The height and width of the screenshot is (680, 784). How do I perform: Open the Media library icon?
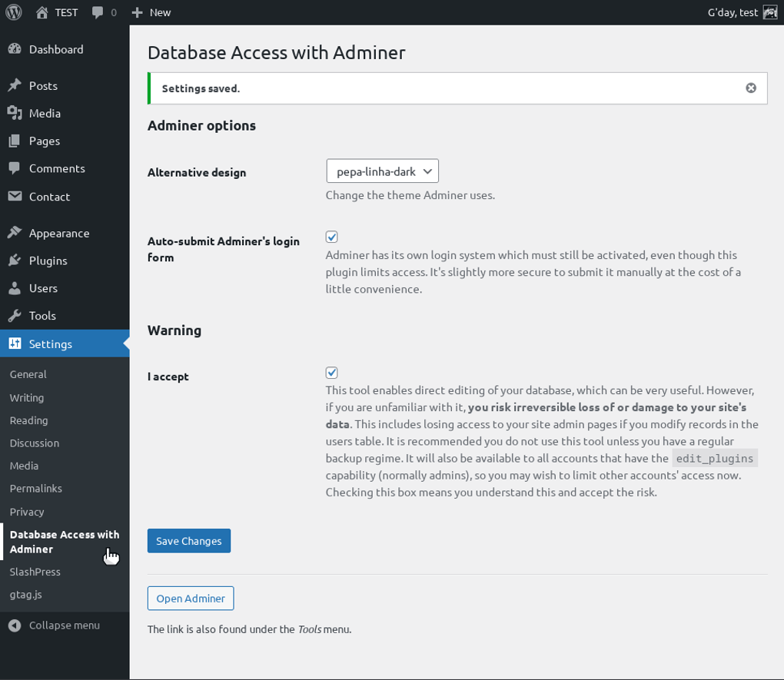point(15,113)
